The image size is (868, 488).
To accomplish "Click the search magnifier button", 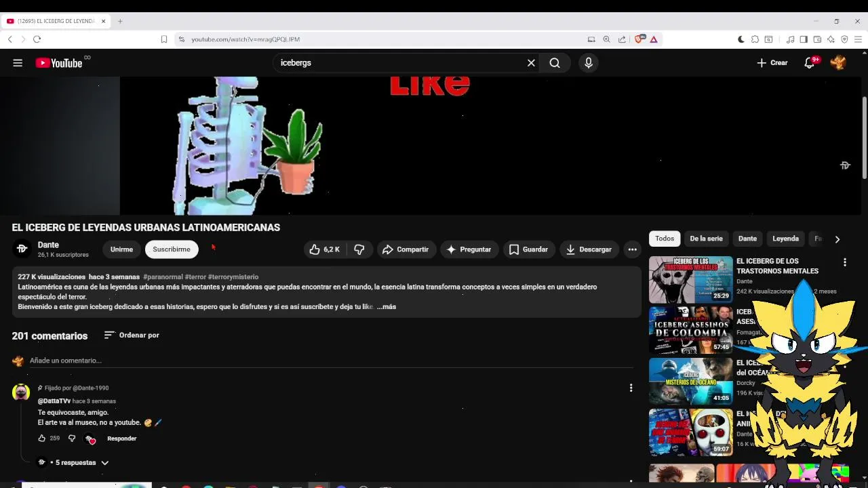I will click(x=555, y=63).
